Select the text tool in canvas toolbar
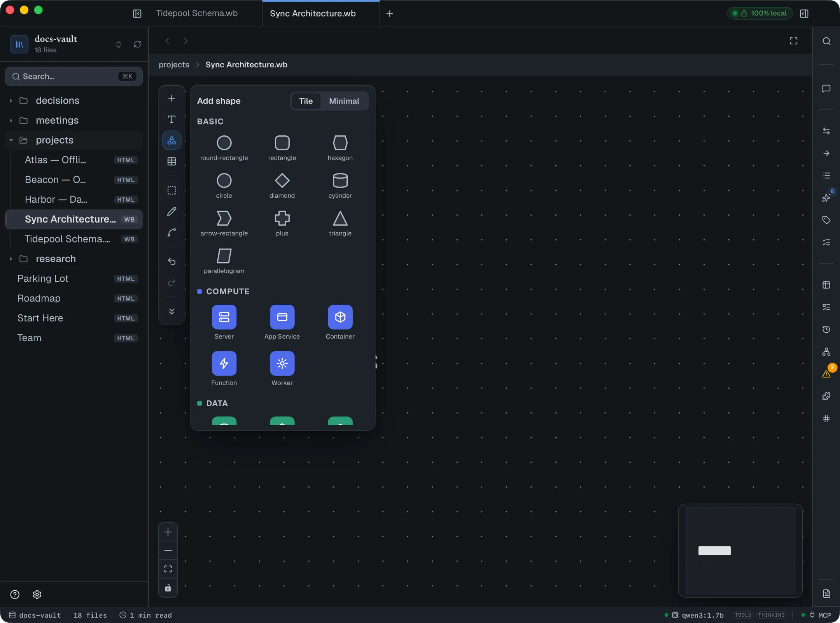The height and width of the screenshot is (623, 840). pos(171,119)
